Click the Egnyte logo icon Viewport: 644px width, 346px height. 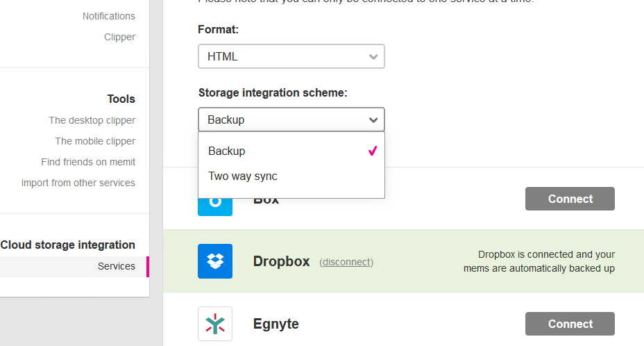215,324
